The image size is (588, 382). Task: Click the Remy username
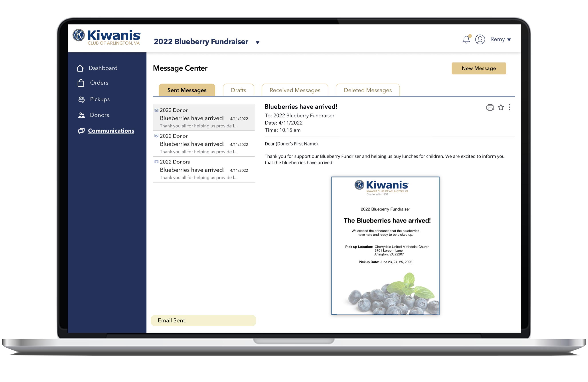(497, 39)
